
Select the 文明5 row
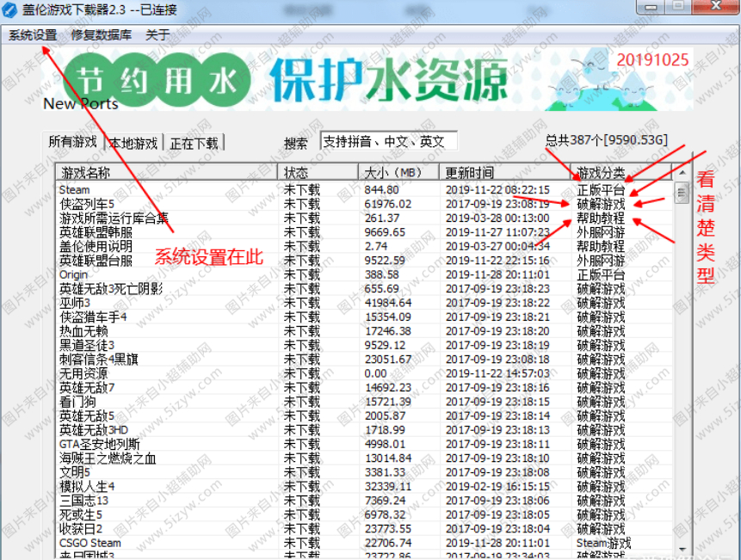[x=364, y=472]
